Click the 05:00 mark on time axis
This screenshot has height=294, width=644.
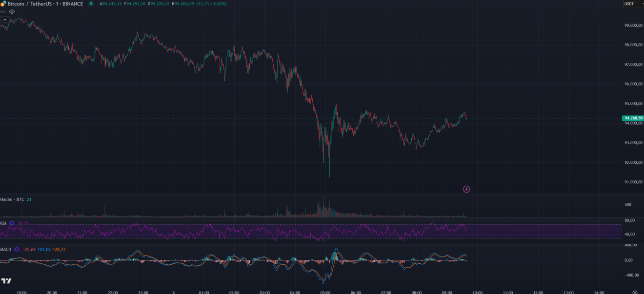pos(325,293)
